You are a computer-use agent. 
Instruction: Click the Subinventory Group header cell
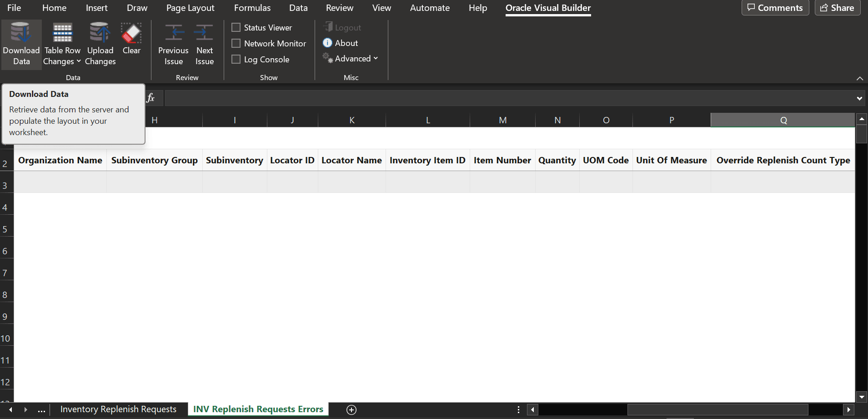[x=155, y=160]
